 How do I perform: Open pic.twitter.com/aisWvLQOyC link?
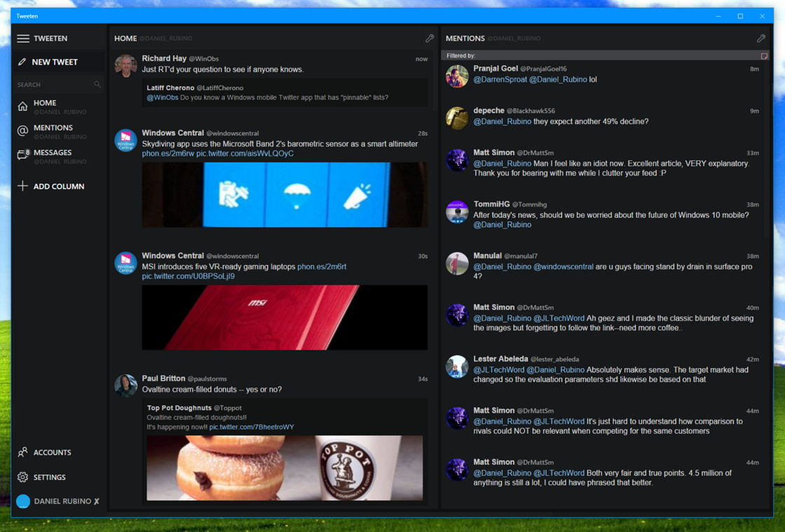point(245,154)
